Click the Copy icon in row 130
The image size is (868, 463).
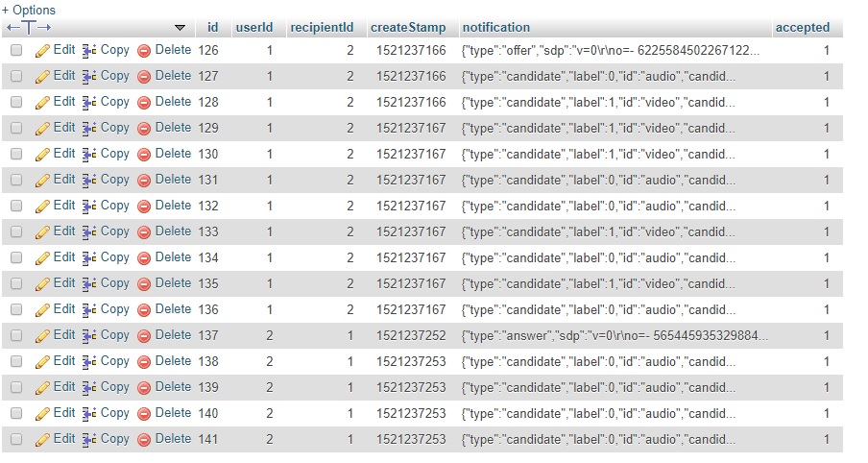pos(89,155)
